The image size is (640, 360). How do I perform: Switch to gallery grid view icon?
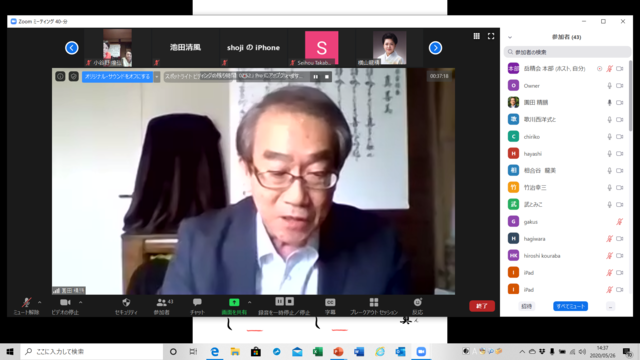476,36
